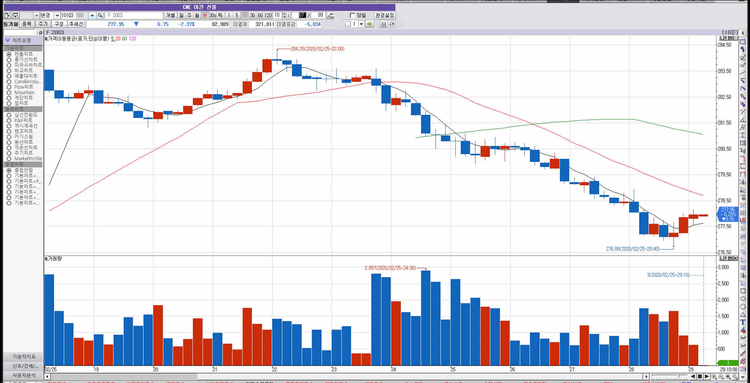Click the save icon below 환경설정 button

tap(385, 24)
